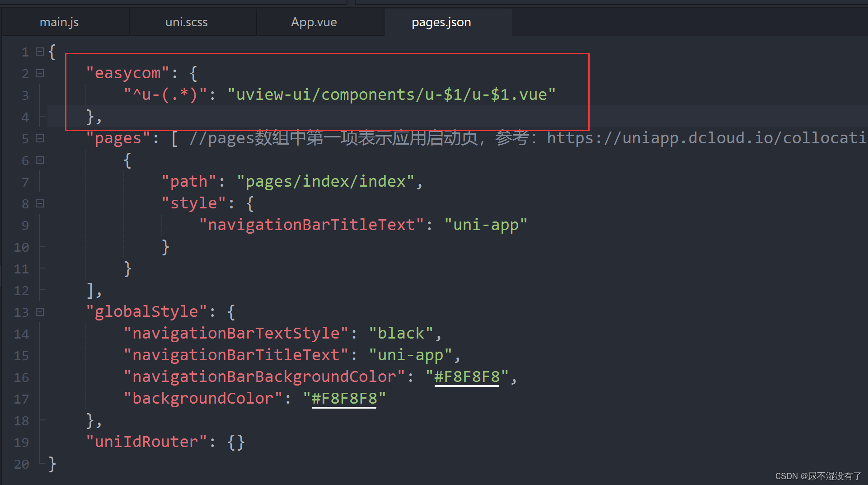The width and height of the screenshot is (868, 485).
Task: Click line number 20 in the gutter
Action: [x=21, y=464]
